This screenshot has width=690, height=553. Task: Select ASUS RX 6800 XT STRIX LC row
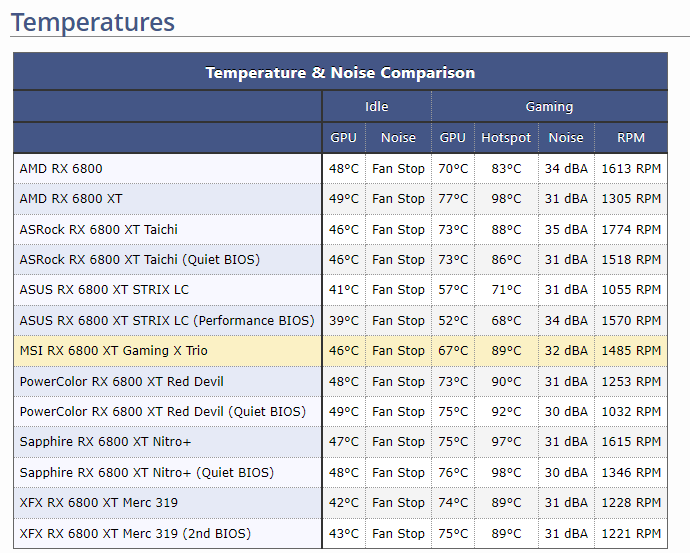[104, 289]
